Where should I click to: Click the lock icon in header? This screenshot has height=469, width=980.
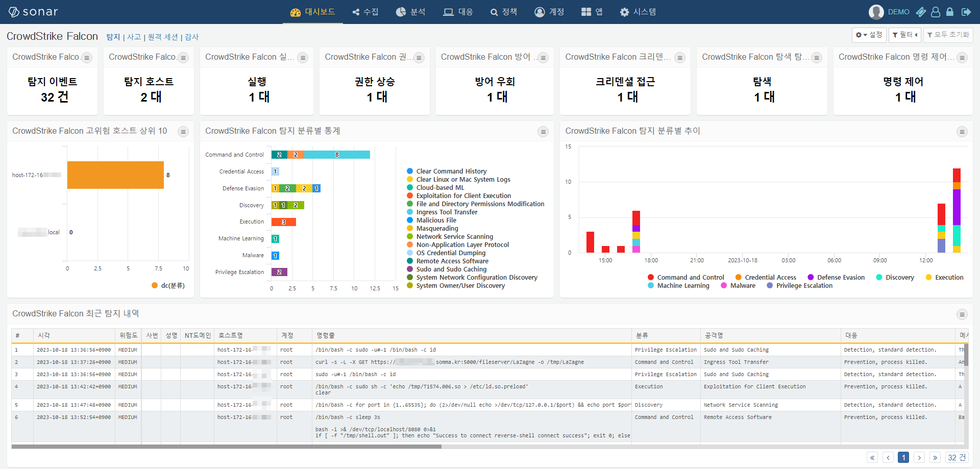pyautogui.click(x=950, y=12)
